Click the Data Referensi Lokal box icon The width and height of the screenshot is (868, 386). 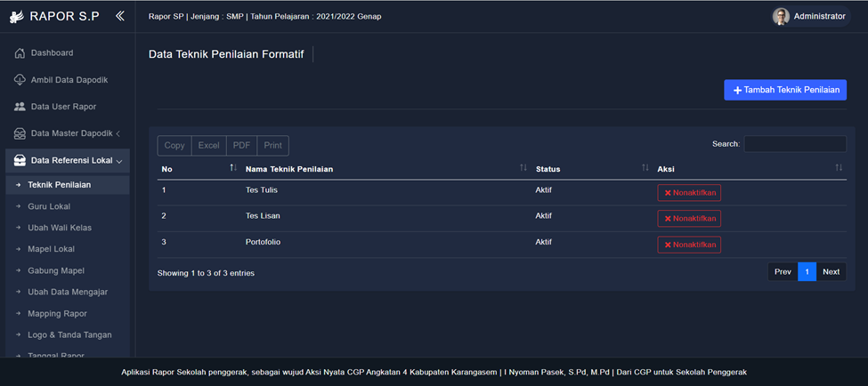20,161
